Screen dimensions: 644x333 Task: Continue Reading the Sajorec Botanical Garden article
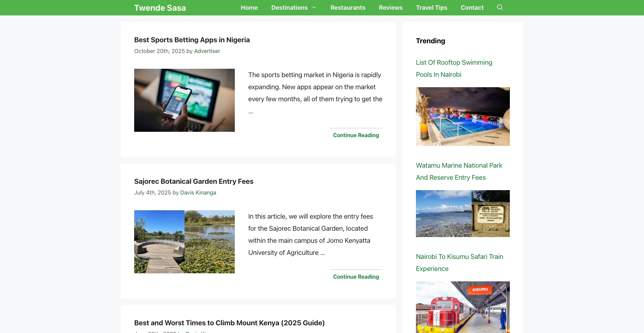pos(356,277)
